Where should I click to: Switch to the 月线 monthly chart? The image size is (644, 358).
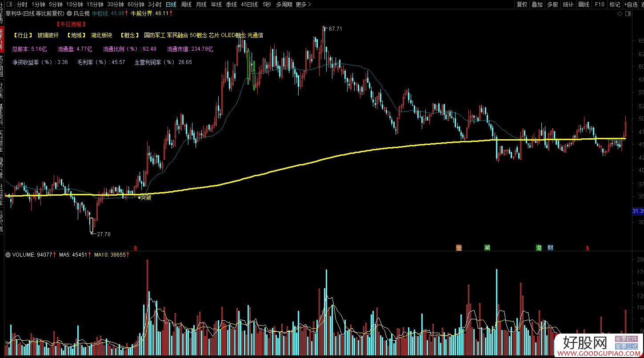201,4
